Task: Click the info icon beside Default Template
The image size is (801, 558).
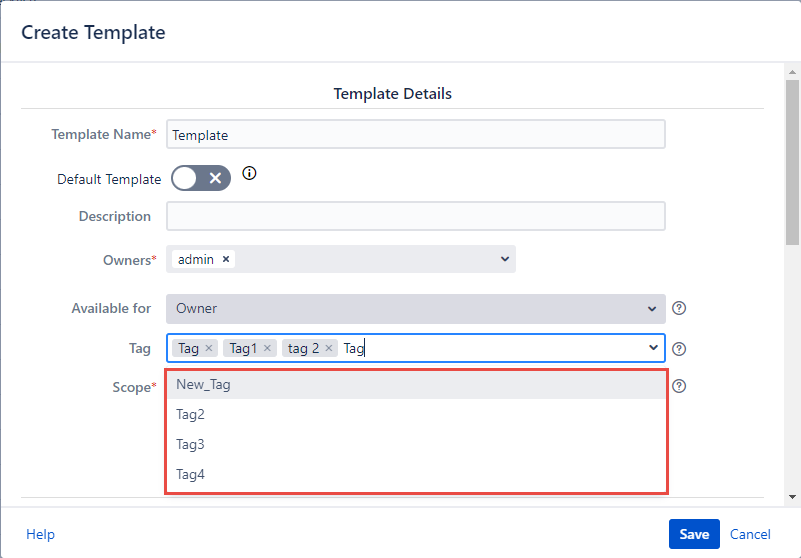Action: click(x=250, y=173)
